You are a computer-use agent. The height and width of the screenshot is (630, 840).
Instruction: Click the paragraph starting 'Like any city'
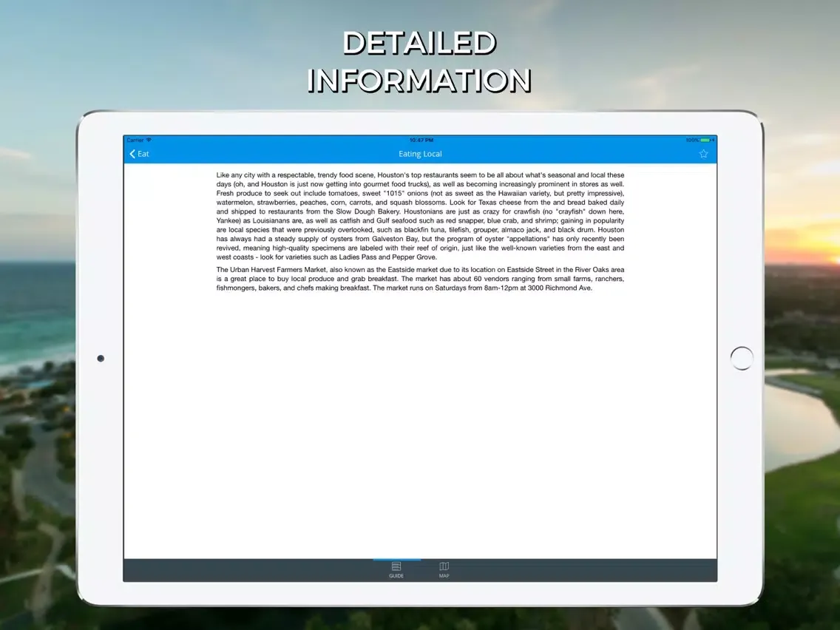click(x=420, y=216)
